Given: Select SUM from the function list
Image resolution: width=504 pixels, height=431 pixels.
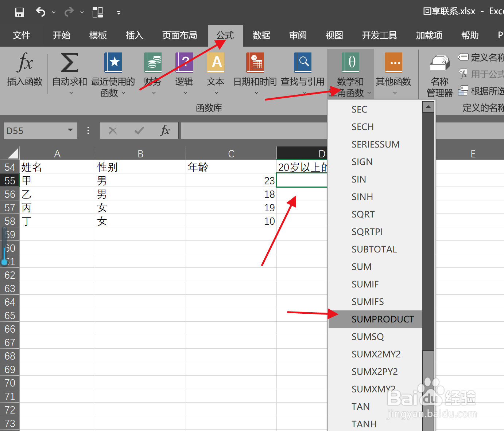Looking at the screenshot, I should pos(375,267).
